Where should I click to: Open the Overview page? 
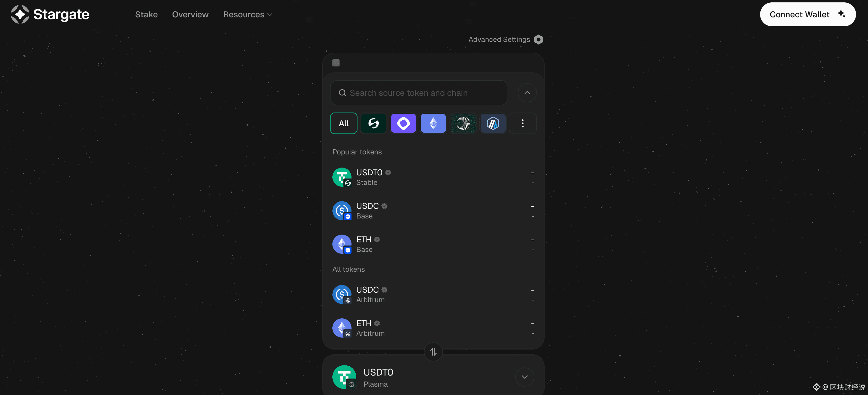(x=190, y=14)
